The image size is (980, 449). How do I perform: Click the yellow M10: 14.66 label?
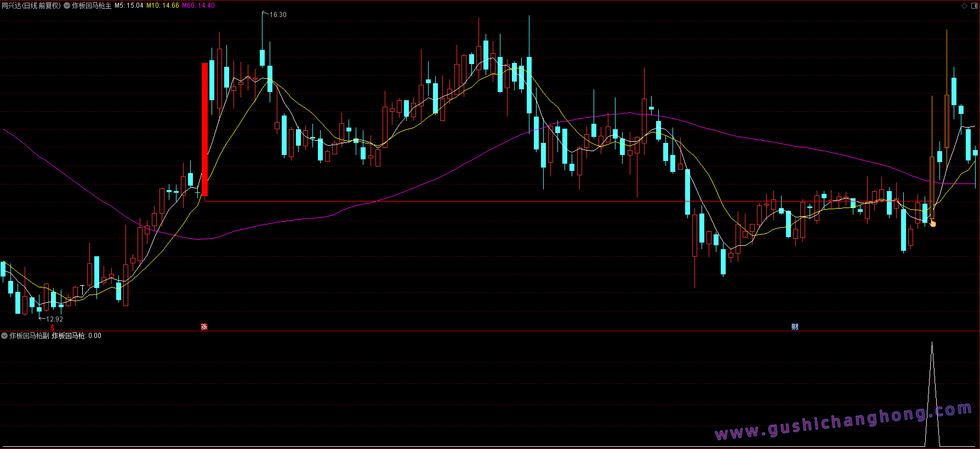(x=163, y=5)
